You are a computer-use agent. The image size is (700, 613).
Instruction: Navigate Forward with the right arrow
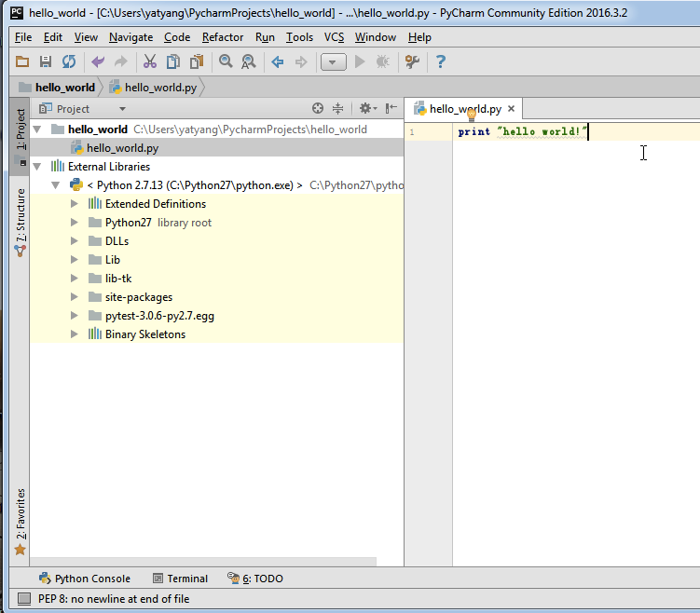301,61
